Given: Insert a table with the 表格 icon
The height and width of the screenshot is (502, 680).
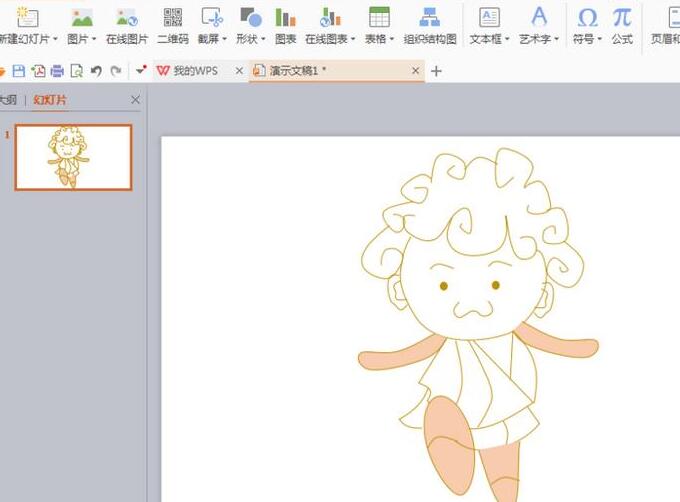Looking at the screenshot, I should 379,17.
